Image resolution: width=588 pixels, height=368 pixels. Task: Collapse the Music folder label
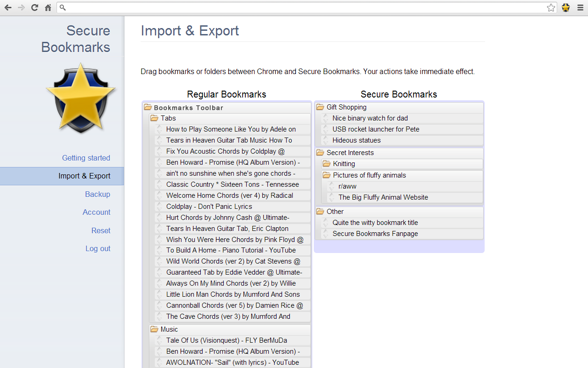click(169, 329)
